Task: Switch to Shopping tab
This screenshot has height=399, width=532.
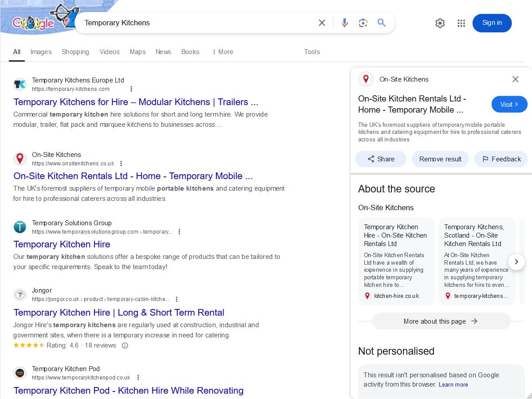Action: 75,52
